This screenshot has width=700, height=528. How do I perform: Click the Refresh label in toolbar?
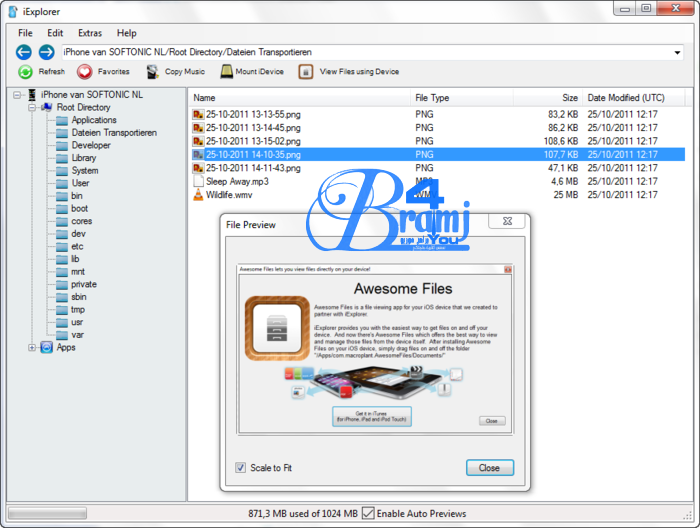52,72
